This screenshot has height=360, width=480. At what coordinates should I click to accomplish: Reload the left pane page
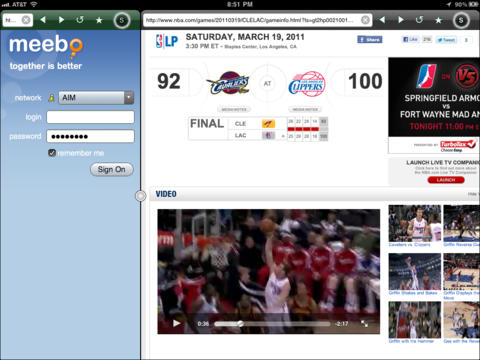click(80, 20)
